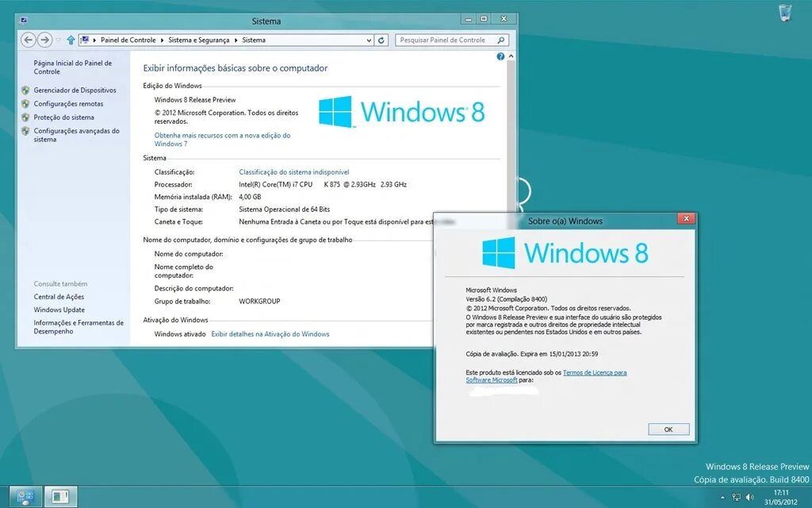Click the computer icon in the address bar
812x508 pixels.
click(85, 40)
